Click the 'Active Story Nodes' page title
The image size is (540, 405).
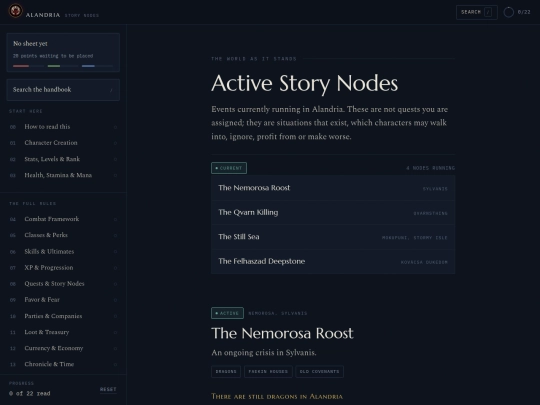click(304, 84)
